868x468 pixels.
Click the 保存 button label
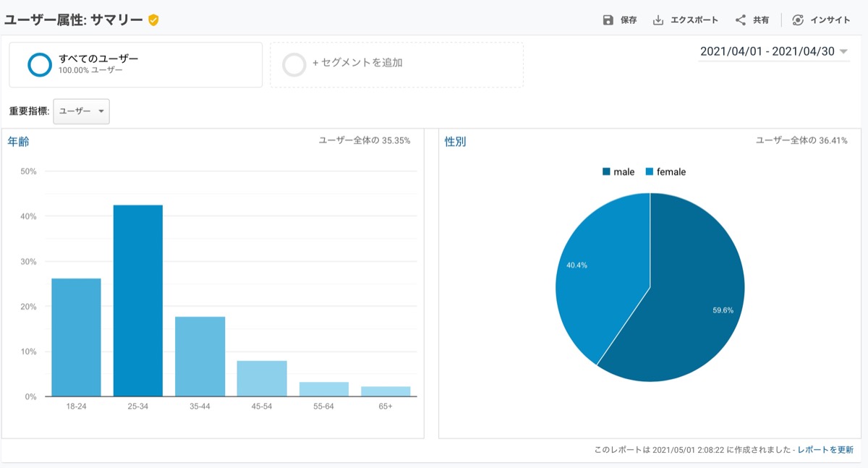point(629,20)
